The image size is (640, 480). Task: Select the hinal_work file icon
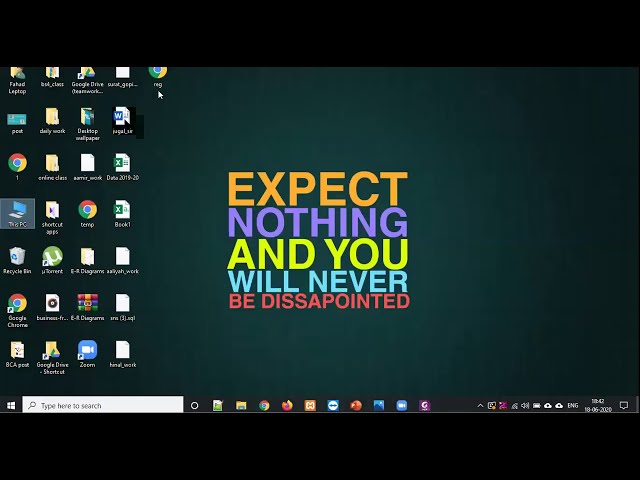click(122, 354)
